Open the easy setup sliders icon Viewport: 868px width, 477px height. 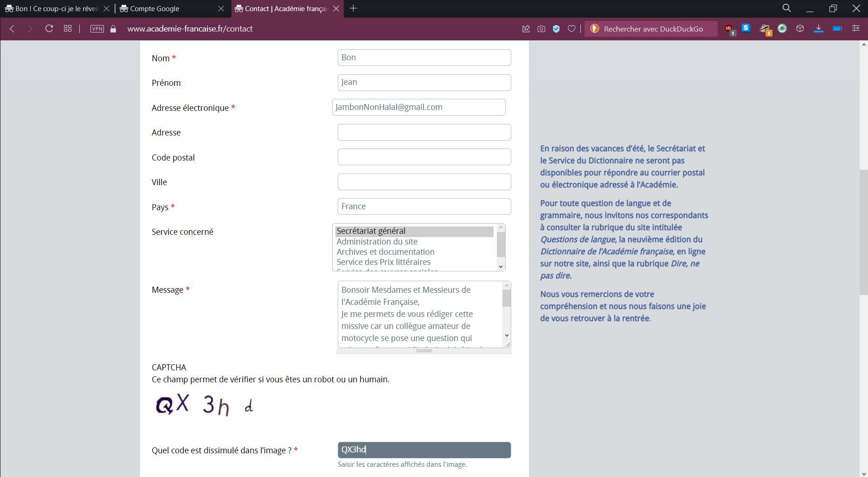coord(855,29)
